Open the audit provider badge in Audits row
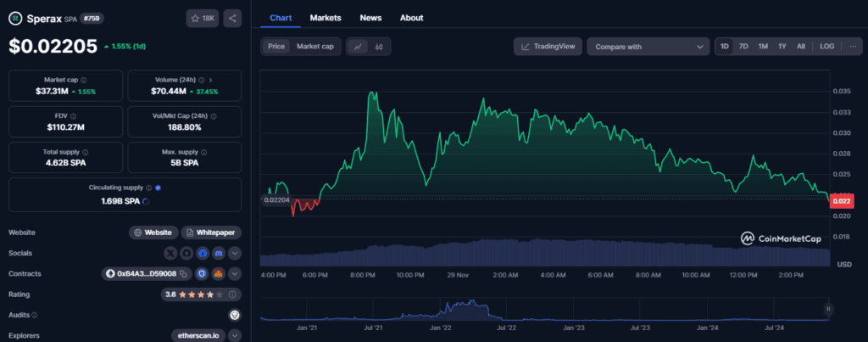 pos(235,315)
